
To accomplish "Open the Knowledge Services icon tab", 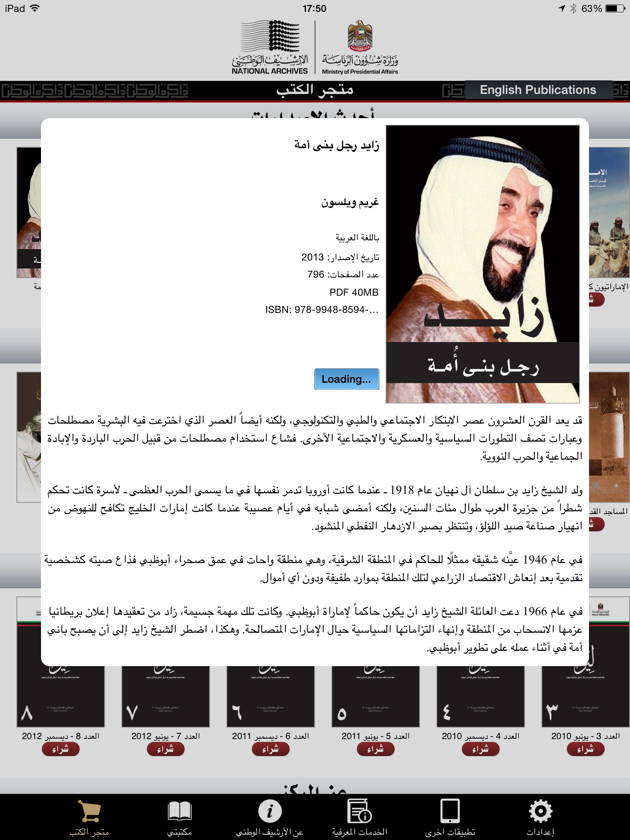I will pos(360,811).
